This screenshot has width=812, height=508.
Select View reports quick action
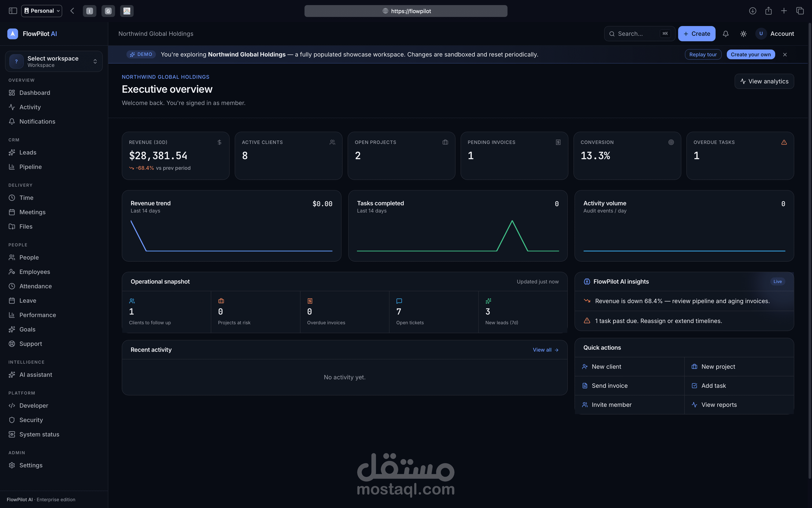click(739, 405)
